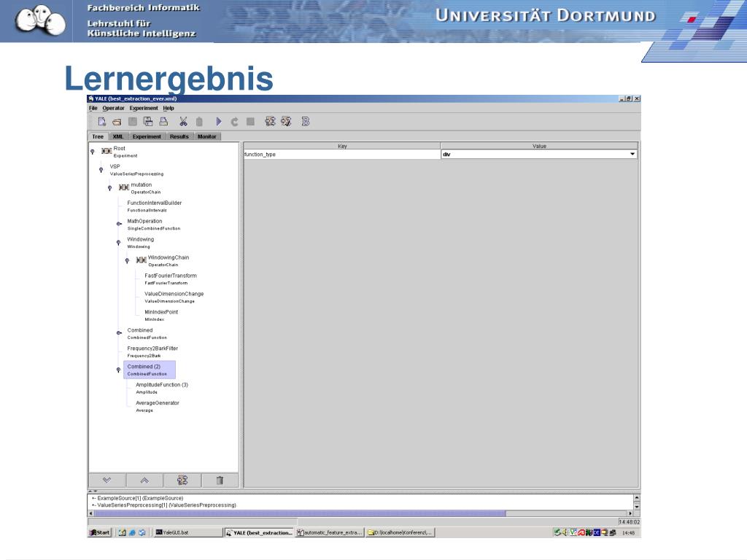Click the 14:48 system tray clock
Screen dimensions: 747x560
(x=628, y=532)
